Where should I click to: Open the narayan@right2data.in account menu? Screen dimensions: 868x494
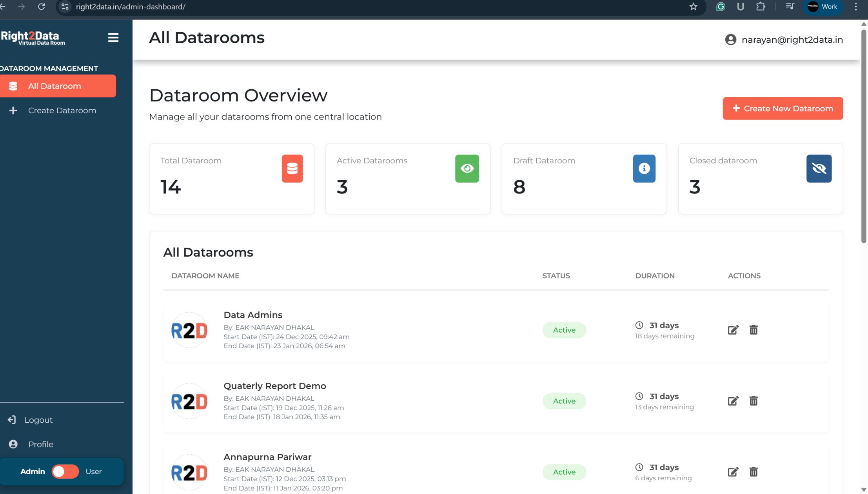(x=784, y=40)
